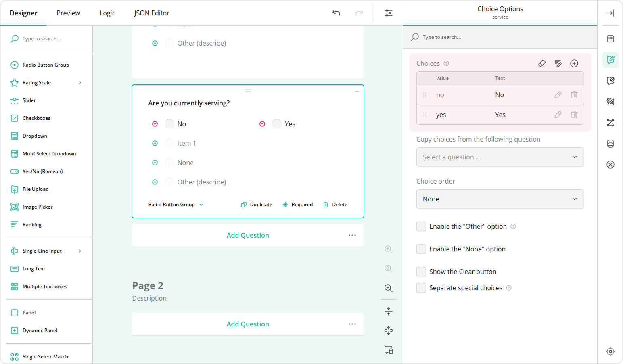The height and width of the screenshot is (364, 623).
Task: Open the Radio Button Group type dropdown
Action: pos(176,204)
